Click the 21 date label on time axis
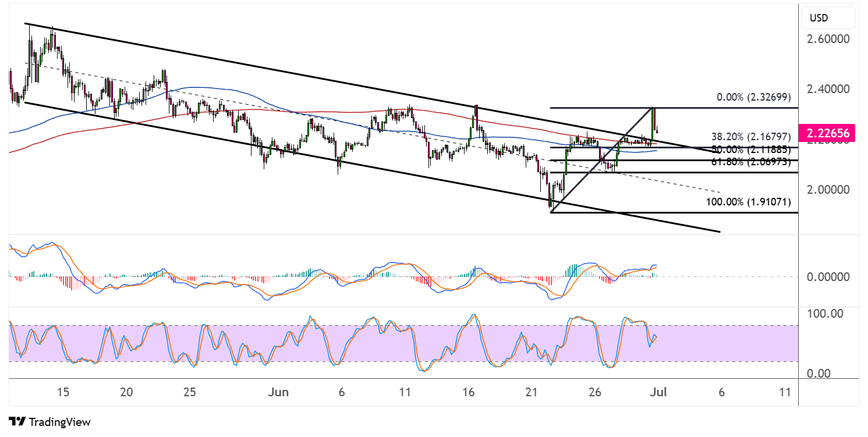The height and width of the screenshot is (437, 868). click(531, 392)
